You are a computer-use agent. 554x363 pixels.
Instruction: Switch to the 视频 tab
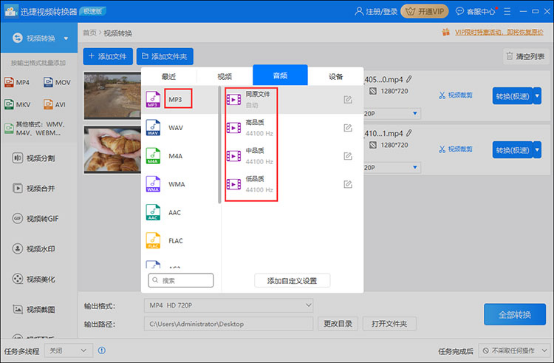pyautogui.click(x=225, y=76)
